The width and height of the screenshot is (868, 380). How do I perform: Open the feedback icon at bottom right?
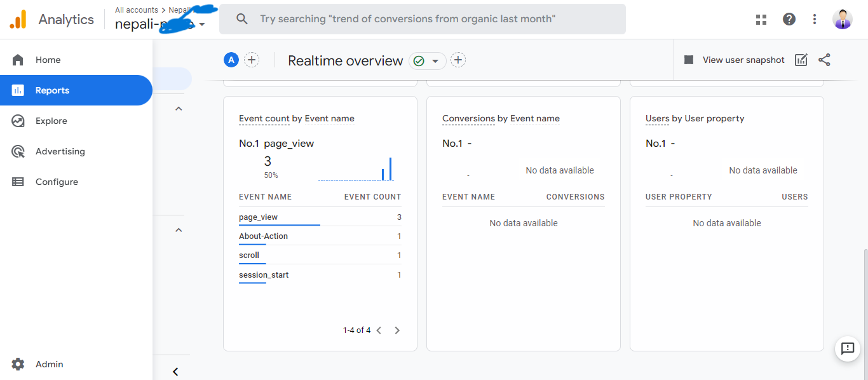(847, 349)
